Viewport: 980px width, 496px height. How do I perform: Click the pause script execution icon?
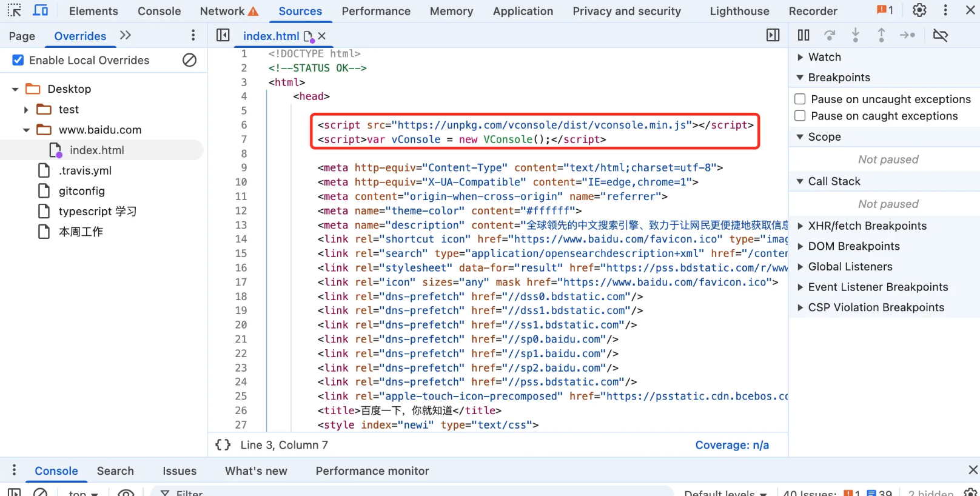click(804, 35)
